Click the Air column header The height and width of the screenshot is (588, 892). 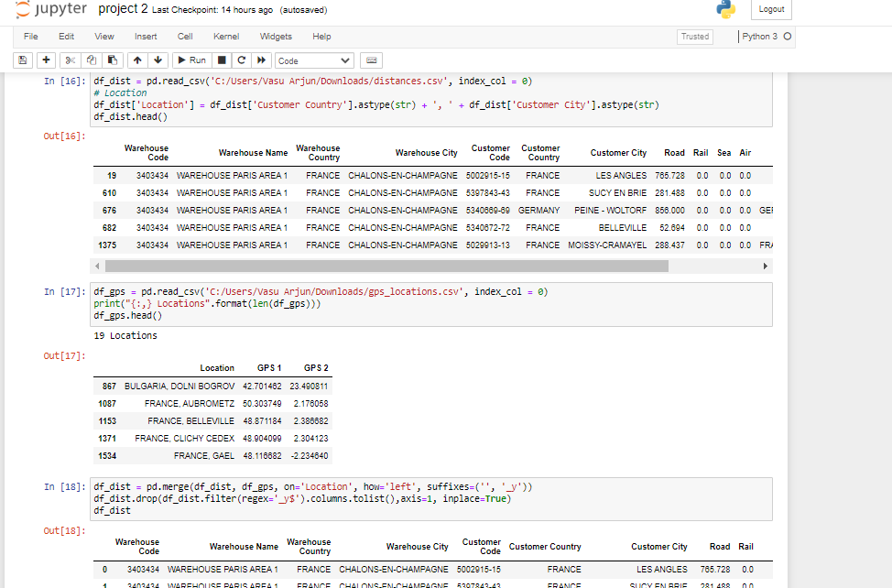click(745, 153)
